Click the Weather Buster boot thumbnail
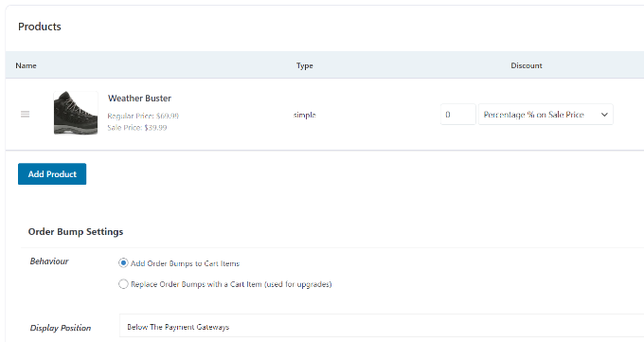Viewport: 644px width, 342px height. point(76,113)
